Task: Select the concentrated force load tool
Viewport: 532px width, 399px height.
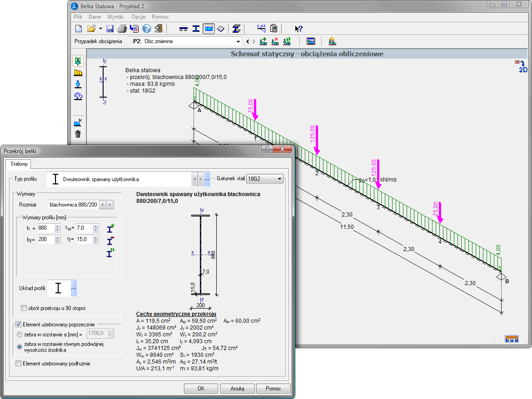Action: coord(78,84)
